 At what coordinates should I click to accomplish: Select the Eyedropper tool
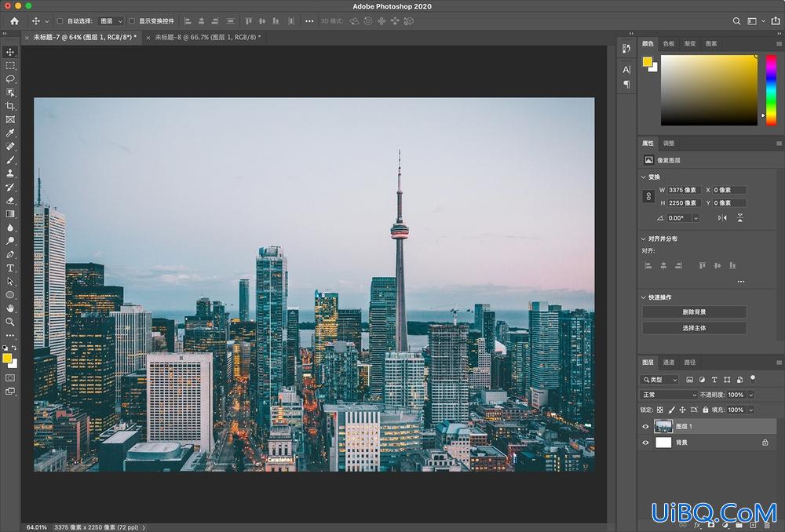point(10,133)
